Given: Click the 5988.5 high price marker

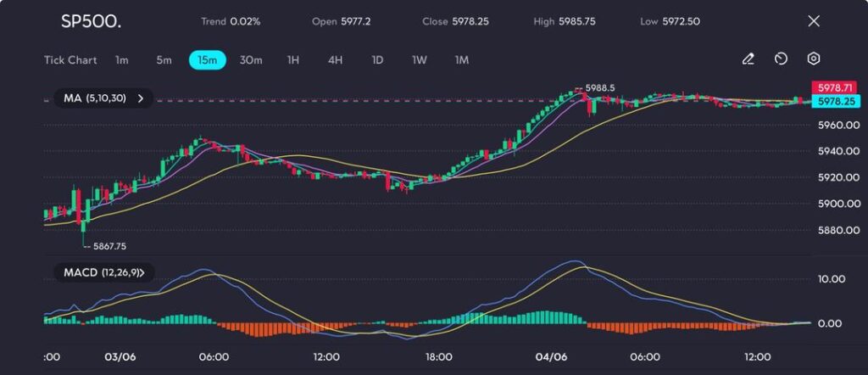Looking at the screenshot, I should (x=599, y=87).
